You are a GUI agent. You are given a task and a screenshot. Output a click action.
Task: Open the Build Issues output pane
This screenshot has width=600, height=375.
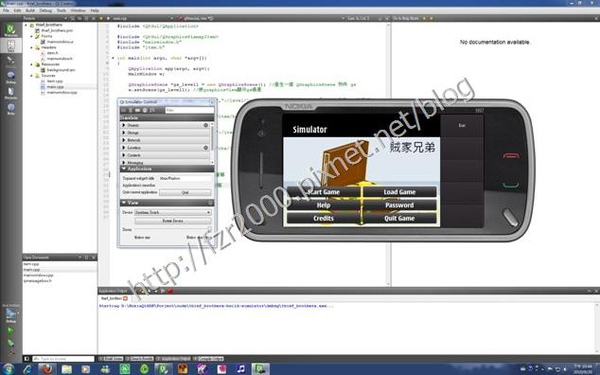coord(111,359)
